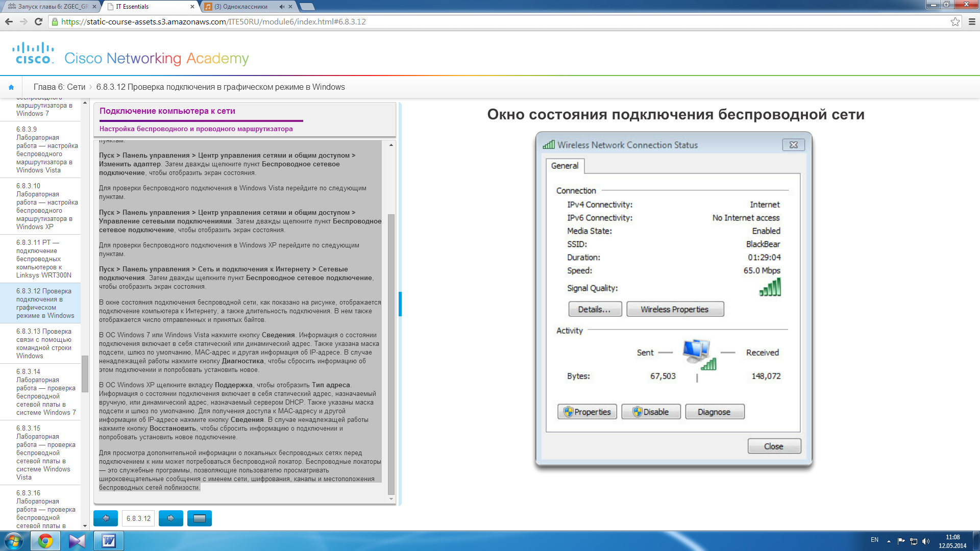Screen dimensions: 980x551
Task: Click the speed value 65.0 Mbps
Action: (762, 271)
